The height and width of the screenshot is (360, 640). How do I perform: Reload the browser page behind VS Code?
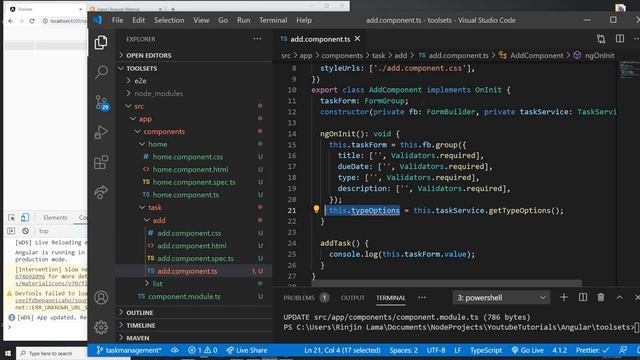tap(32, 21)
